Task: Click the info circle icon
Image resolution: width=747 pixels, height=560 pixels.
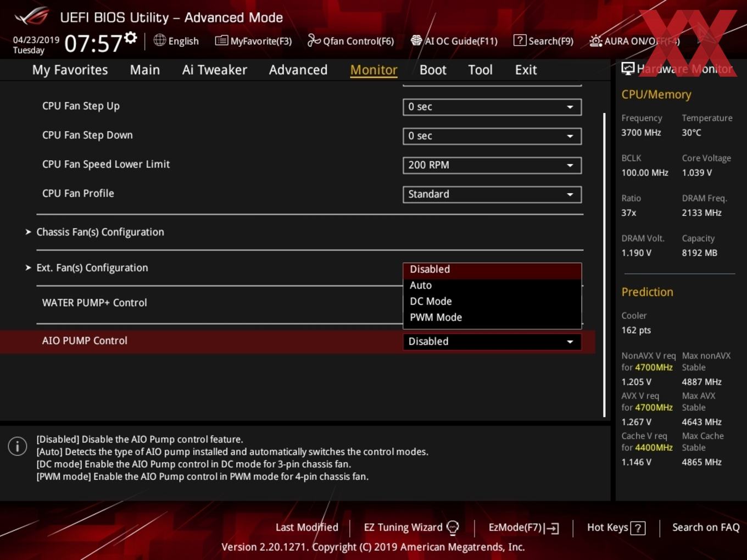Action: pos(18,446)
